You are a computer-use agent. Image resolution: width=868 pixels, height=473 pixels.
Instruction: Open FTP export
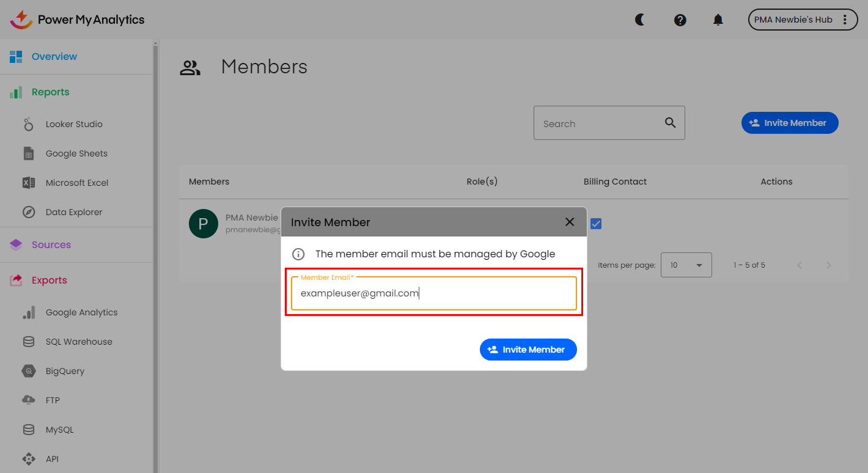tap(53, 400)
